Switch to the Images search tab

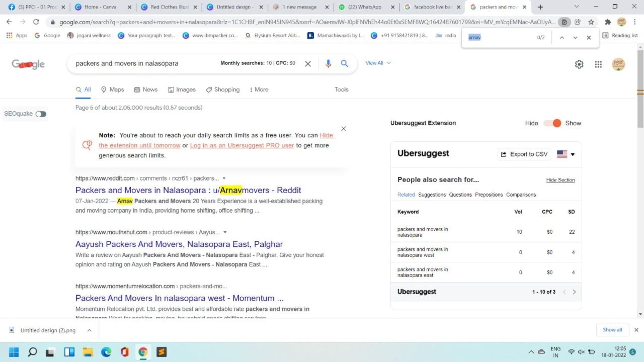(x=182, y=89)
